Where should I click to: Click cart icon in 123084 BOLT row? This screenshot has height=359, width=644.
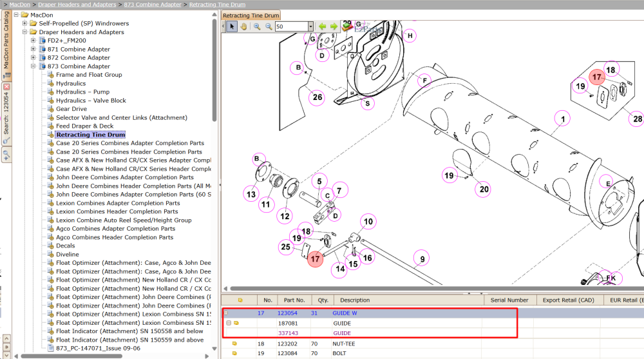[x=234, y=353]
